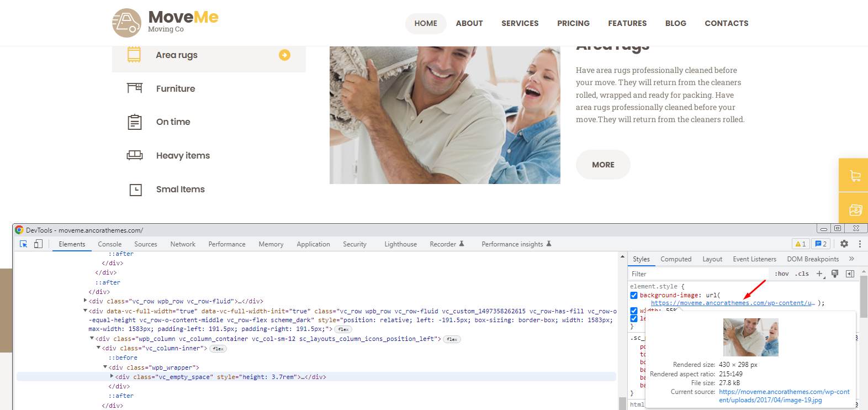Switch to the Console tab
Viewport: 868px width, 410px height.
(x=110, y=244)
